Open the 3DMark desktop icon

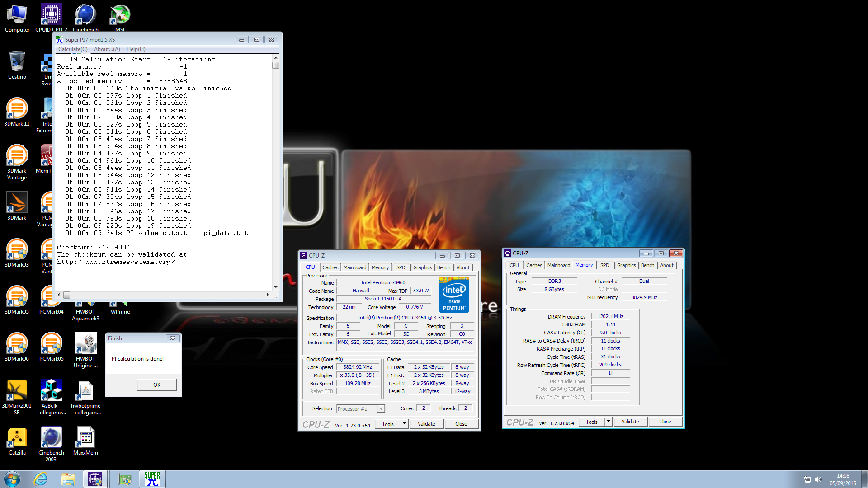click(17, 206)
